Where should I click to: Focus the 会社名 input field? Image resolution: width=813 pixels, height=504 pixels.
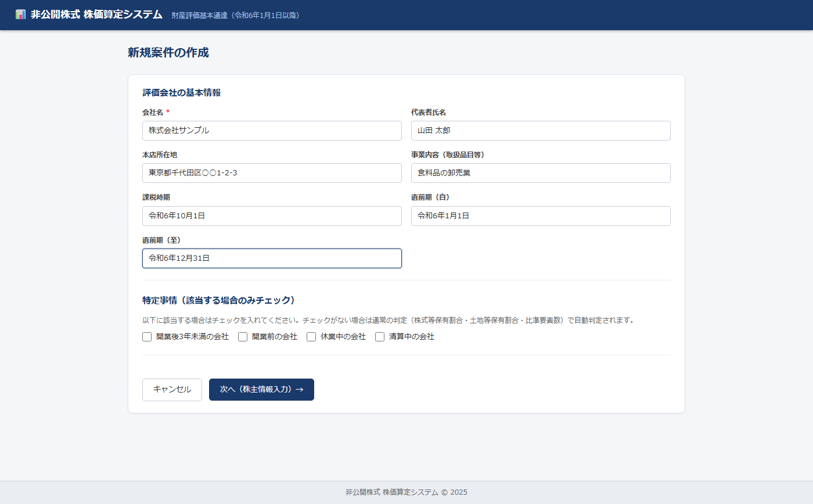[272, 131]
